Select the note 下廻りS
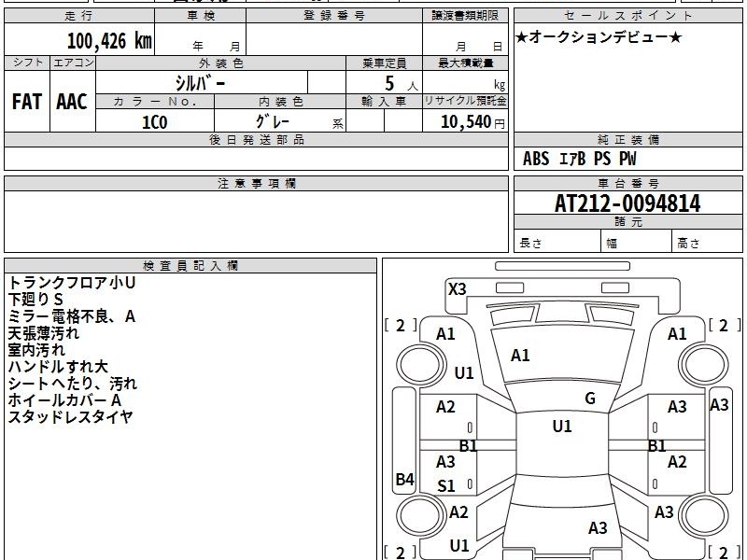The height and width of the screenshot is (560, 747). click(x=35, y=300)
